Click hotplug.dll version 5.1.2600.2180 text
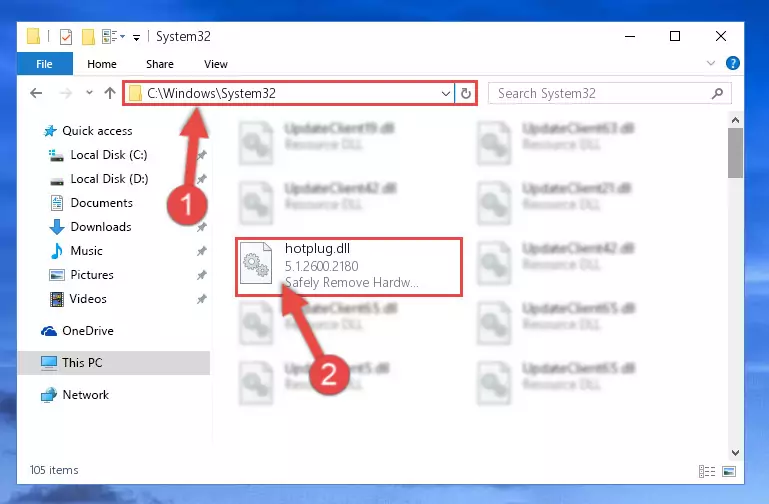Image resolution: width=769 pixels, height=504 pixels. pyautogui.click(x=322, y=266)
